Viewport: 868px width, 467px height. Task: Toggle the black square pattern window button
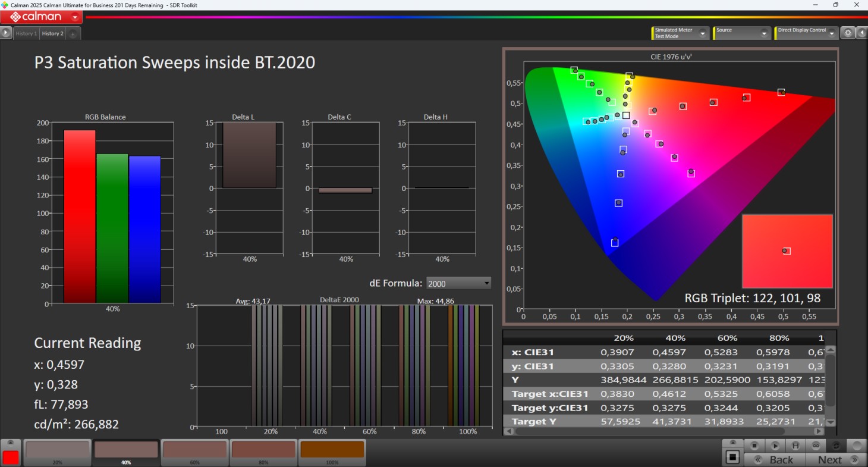click(732, 457)
